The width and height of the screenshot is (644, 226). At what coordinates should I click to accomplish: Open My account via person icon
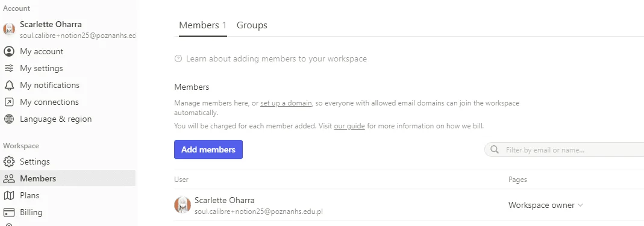[8, 51]
